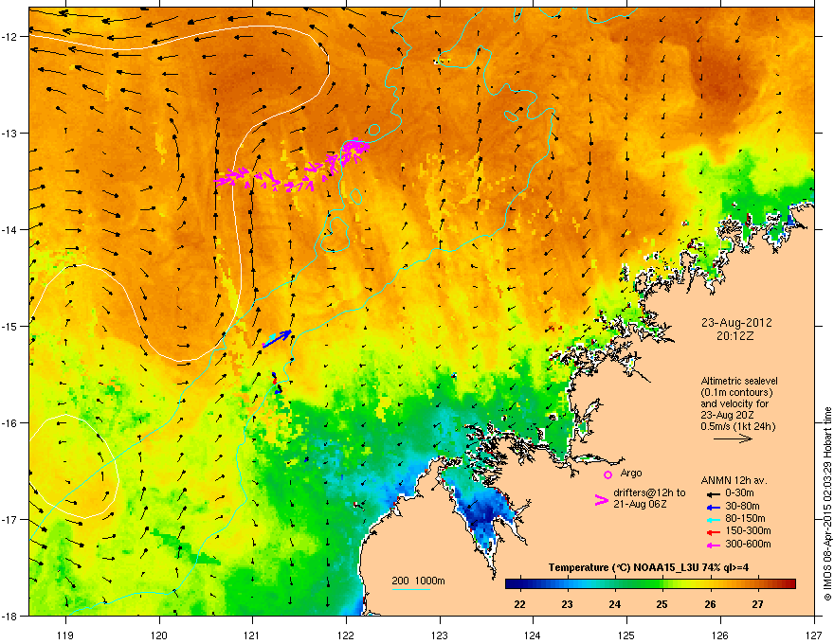The height and width of the screenshot is (644, 834).
Task: Click the '121' longitude axis label
Action: click(252, 635)
